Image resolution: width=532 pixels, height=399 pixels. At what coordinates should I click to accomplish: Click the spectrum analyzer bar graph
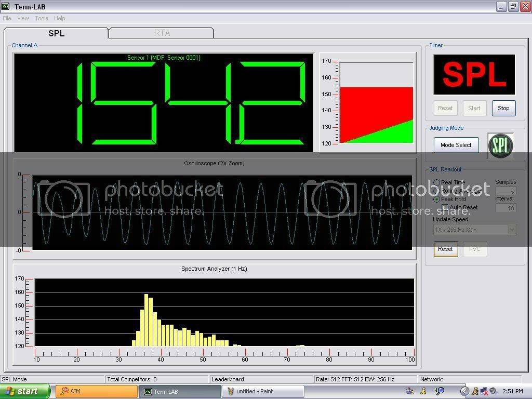click(224, 312)
